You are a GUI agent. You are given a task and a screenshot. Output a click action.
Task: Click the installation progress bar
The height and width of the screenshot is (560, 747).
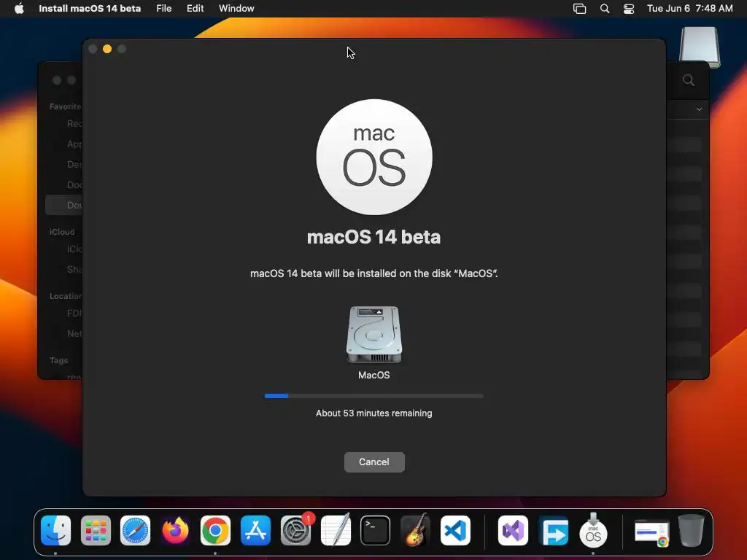coord(374,396)
